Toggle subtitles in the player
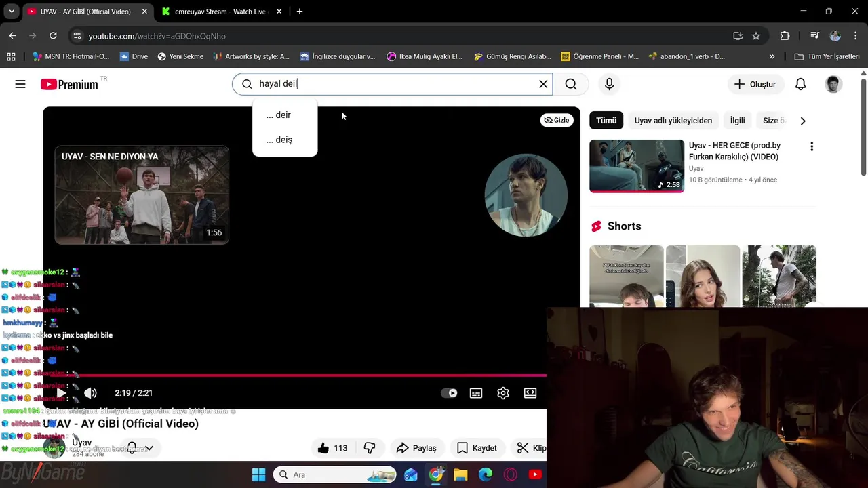Screen dimensions: 868x488 click(476, 393)
